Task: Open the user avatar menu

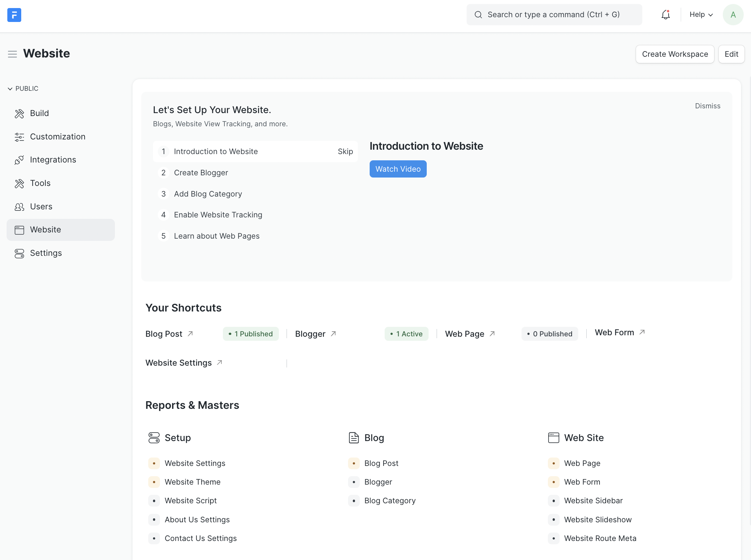Action: click(733, 15)
